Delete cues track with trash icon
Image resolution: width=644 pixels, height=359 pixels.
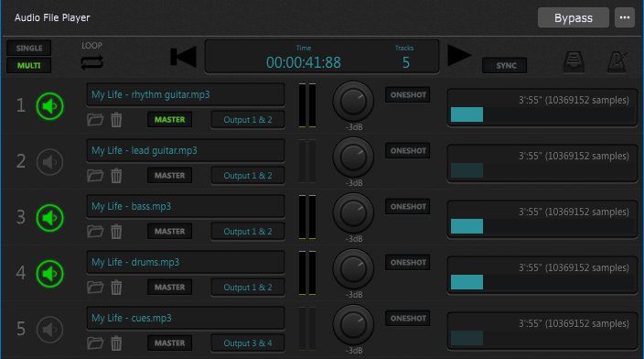tap(116, 343)
